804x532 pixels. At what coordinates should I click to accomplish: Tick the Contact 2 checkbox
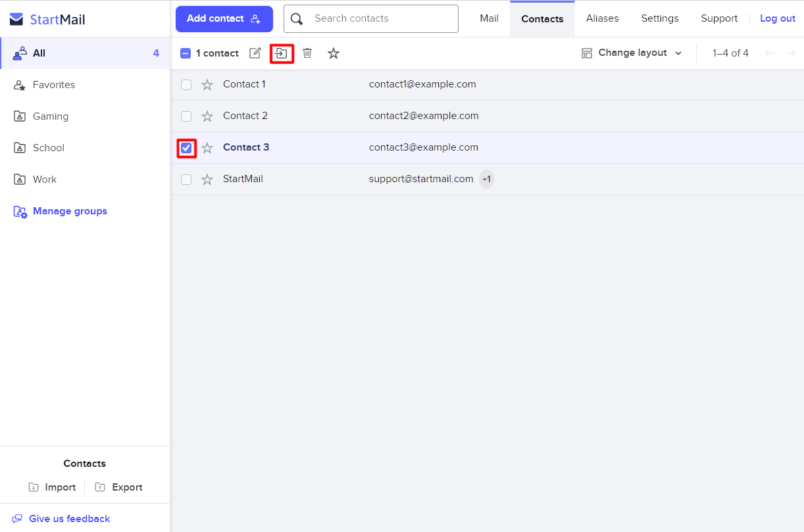186,116
